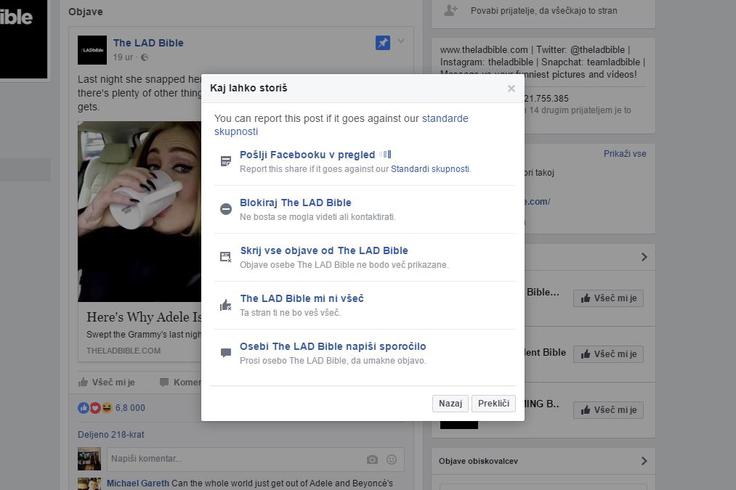Click the emoji smiley icon in comment box
The height and width of the screenshot is (490, 736).
tap(391, 459)
